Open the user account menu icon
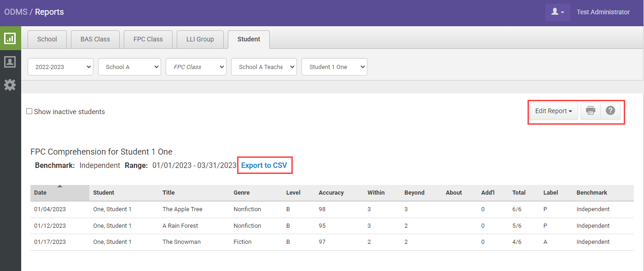The image size is (644, 271). point(557,12)
